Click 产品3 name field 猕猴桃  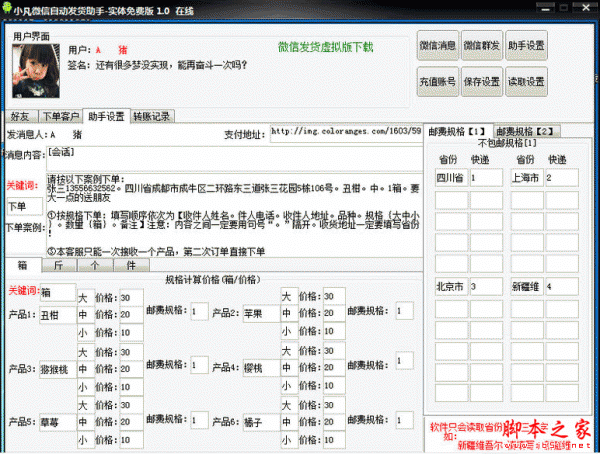click(58, 370)
